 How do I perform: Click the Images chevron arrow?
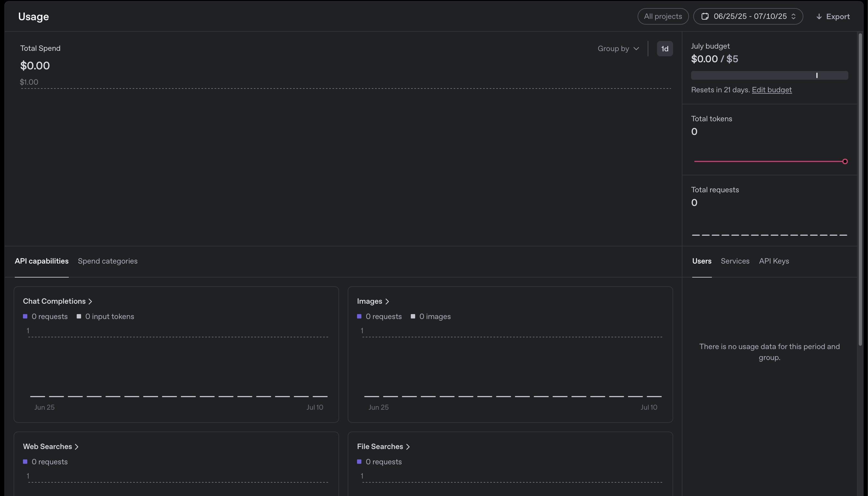tap(387, 302)
